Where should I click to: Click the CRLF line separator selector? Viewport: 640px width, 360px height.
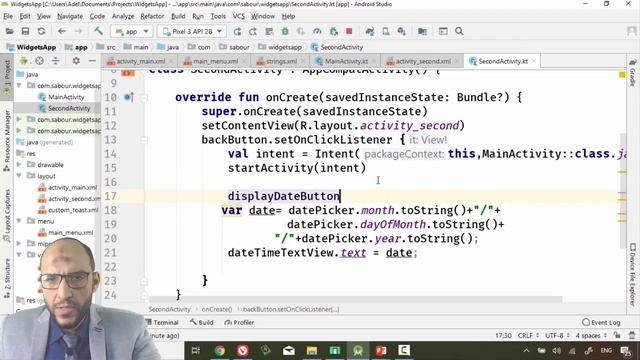tap(529, 336)
